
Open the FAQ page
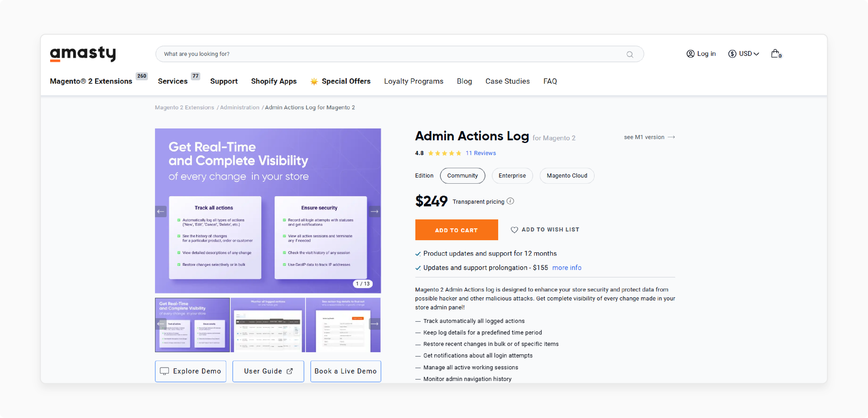pyautogui.click(x=550, y=81)
